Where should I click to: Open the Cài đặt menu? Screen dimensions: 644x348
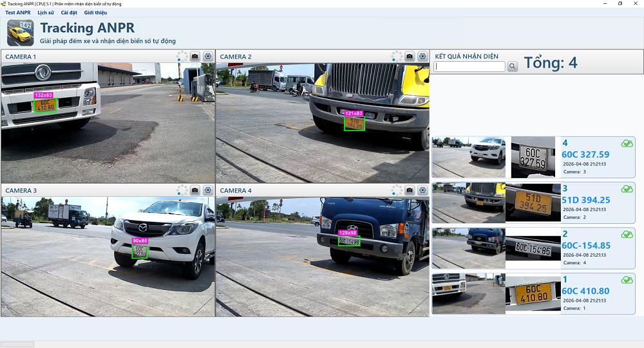69,13
